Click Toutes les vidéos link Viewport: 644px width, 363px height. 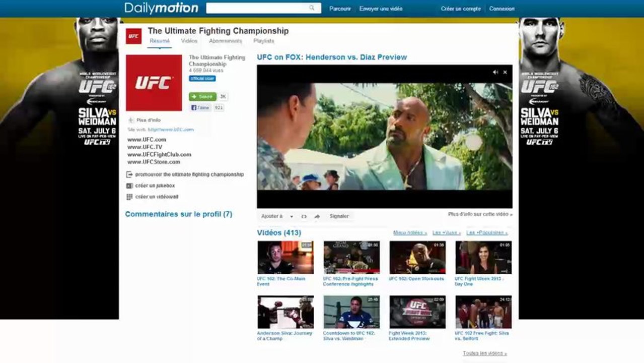coord(485,353)
